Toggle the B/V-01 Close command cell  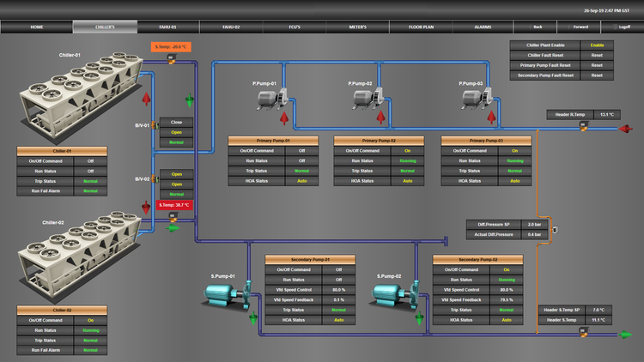(176, 122)
